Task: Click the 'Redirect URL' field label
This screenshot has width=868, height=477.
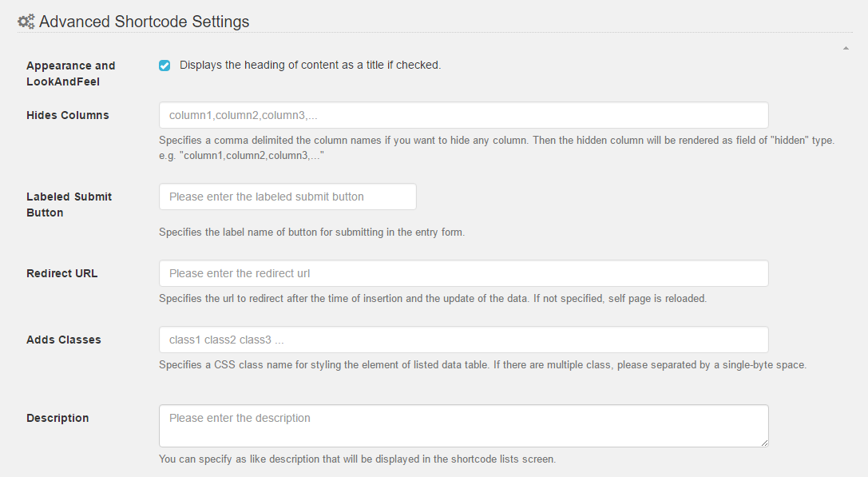Action: click(62, 273)
